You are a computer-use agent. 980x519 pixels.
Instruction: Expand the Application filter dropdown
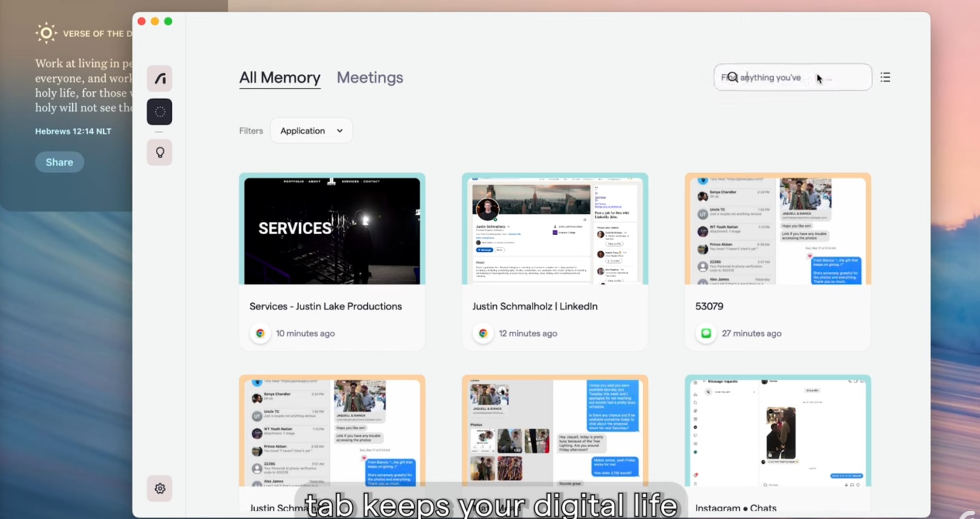tap(311, 131)
